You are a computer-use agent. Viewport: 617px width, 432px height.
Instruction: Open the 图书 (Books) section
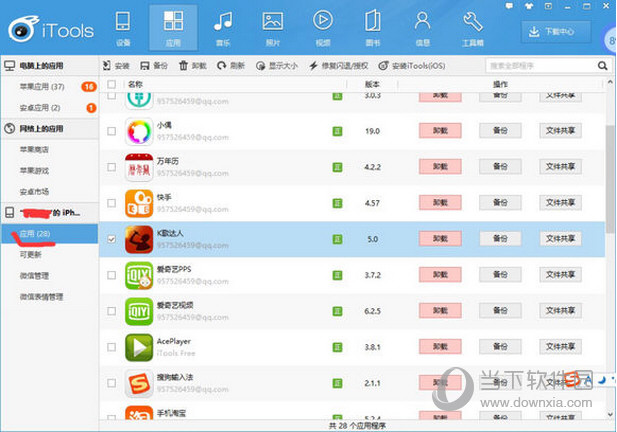click(373, 28)
